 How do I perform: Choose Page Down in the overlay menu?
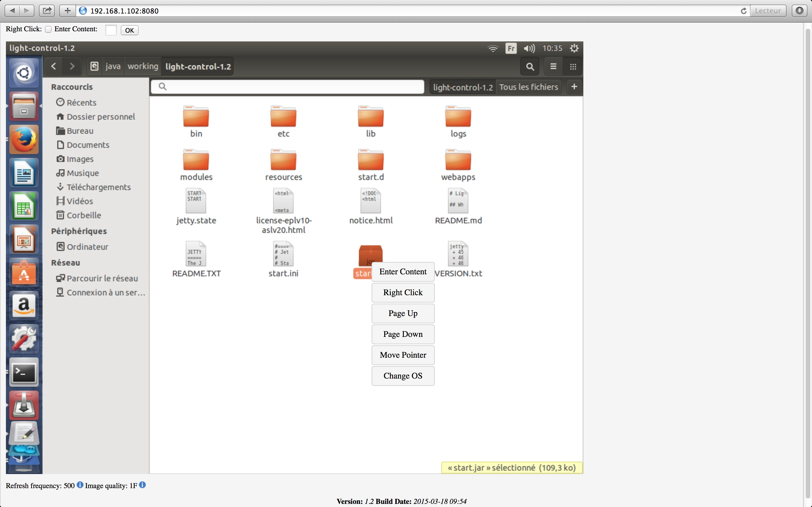pyautogui.click(x=403, y=334)
